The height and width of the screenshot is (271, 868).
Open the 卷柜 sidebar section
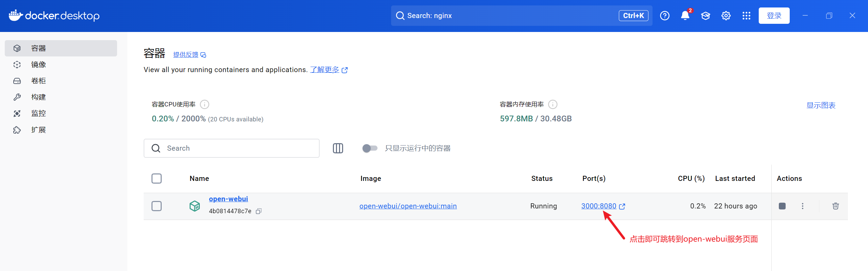61,81
